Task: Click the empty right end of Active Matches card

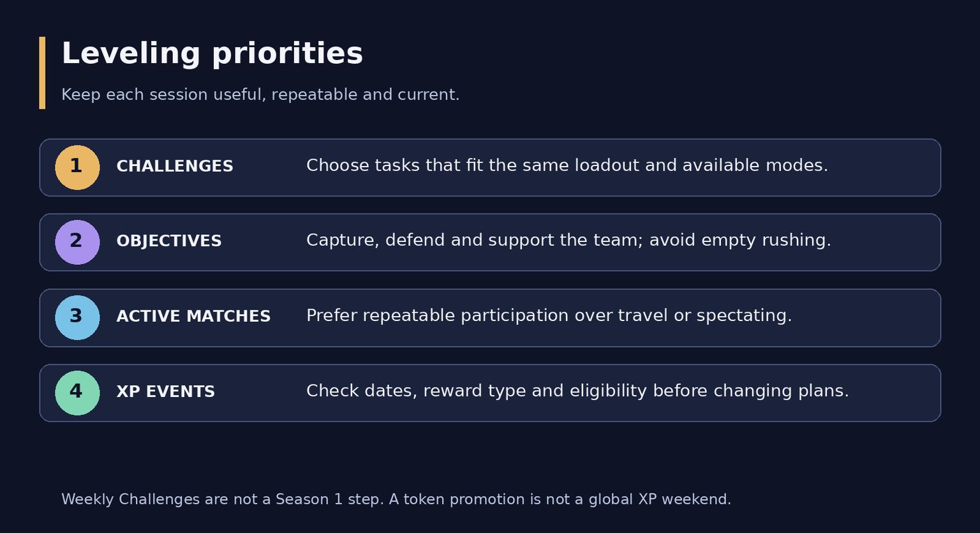Action: tap(866, 318)
